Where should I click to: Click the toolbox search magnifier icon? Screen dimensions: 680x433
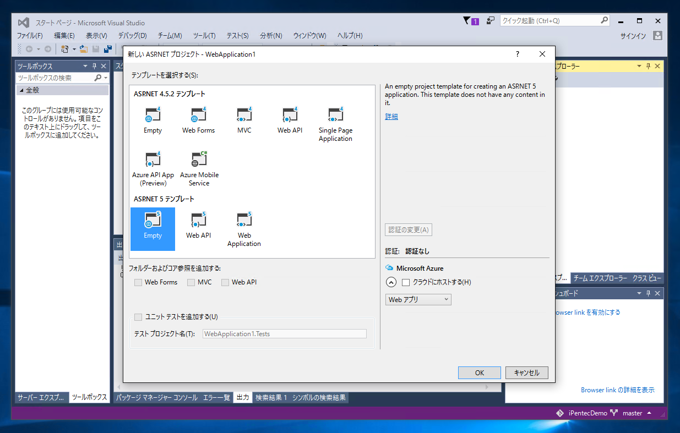point(98,78)
